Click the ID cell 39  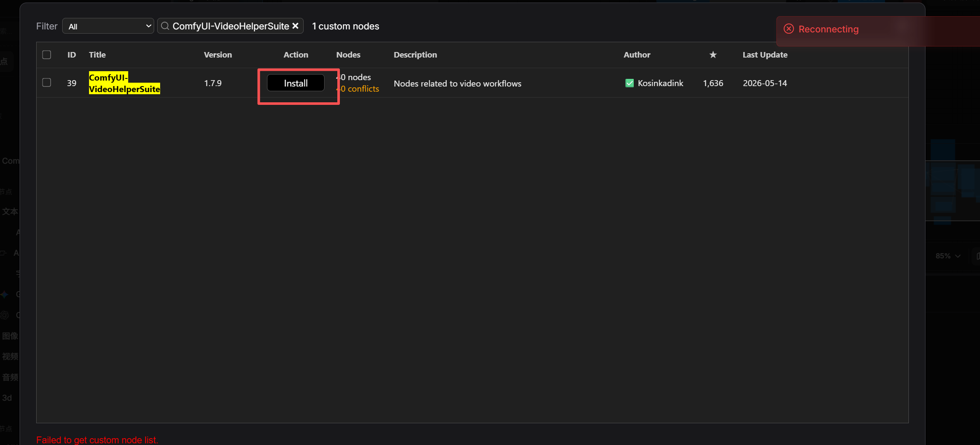point(72,83)
